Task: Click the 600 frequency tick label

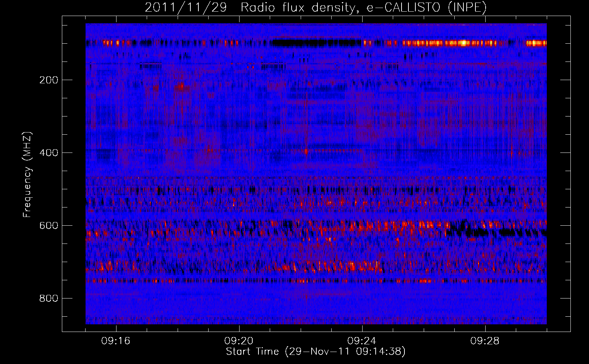Action: 49,226
